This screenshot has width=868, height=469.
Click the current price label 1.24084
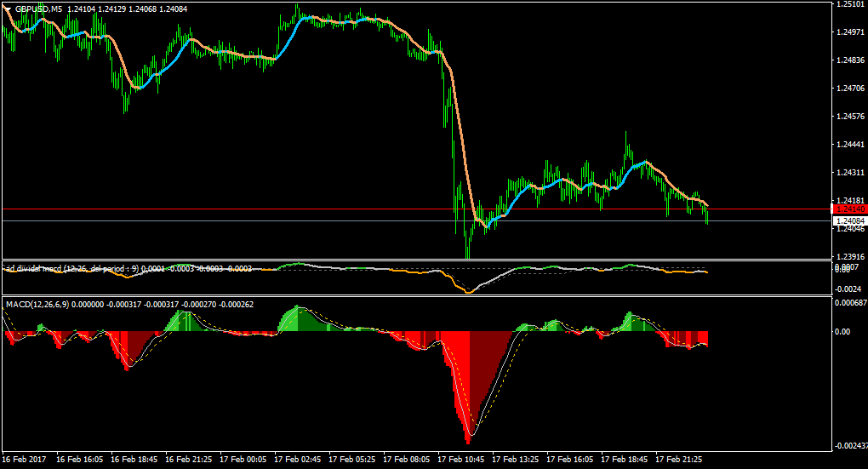850,221
